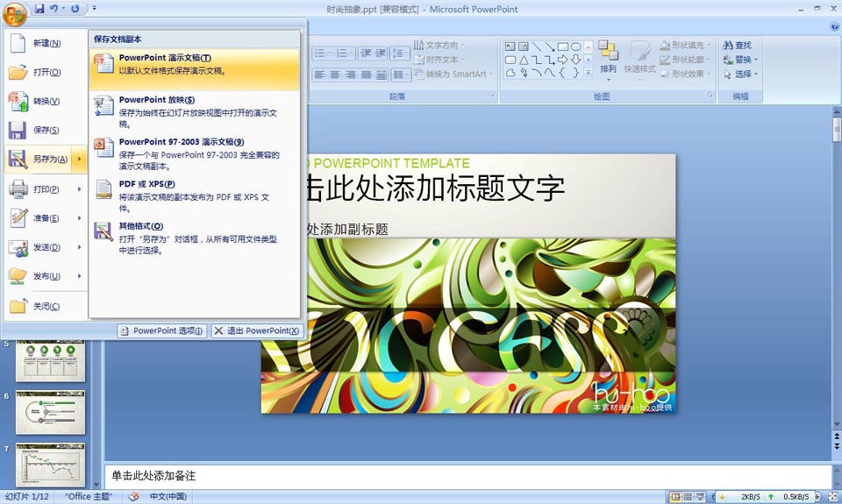Click the 替换 replace button
Viewport: 842px width, 504px height.
pos(740,60)
